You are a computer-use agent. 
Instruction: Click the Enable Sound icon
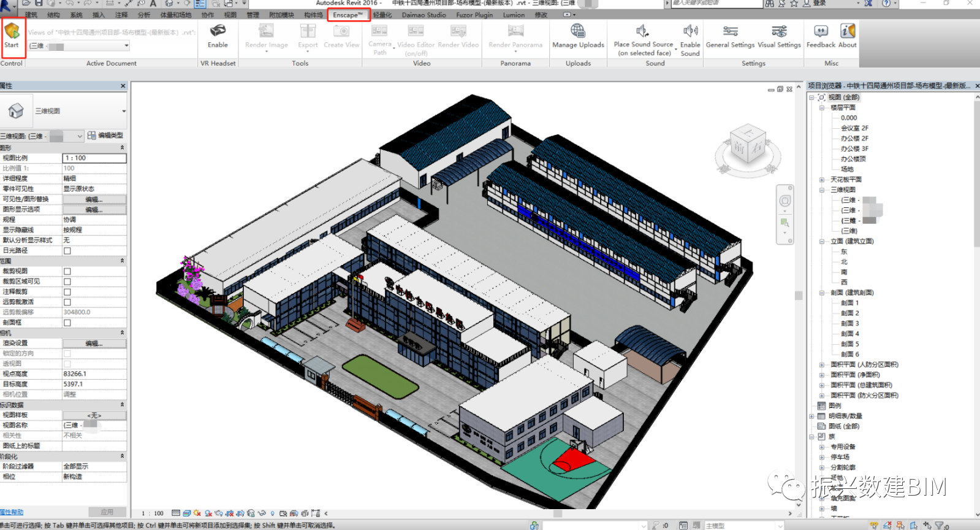pos(690,31)
